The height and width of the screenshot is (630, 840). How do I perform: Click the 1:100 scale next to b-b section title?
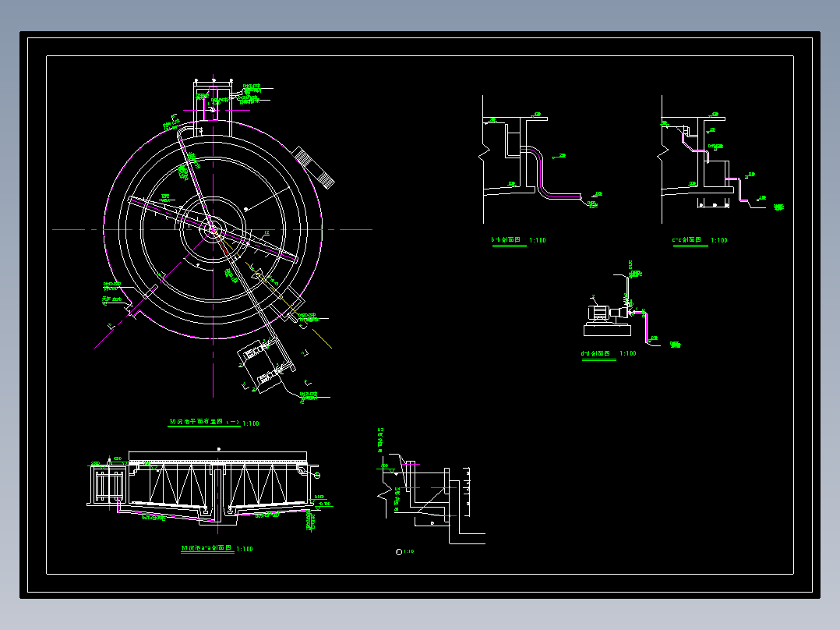point(538,240)
